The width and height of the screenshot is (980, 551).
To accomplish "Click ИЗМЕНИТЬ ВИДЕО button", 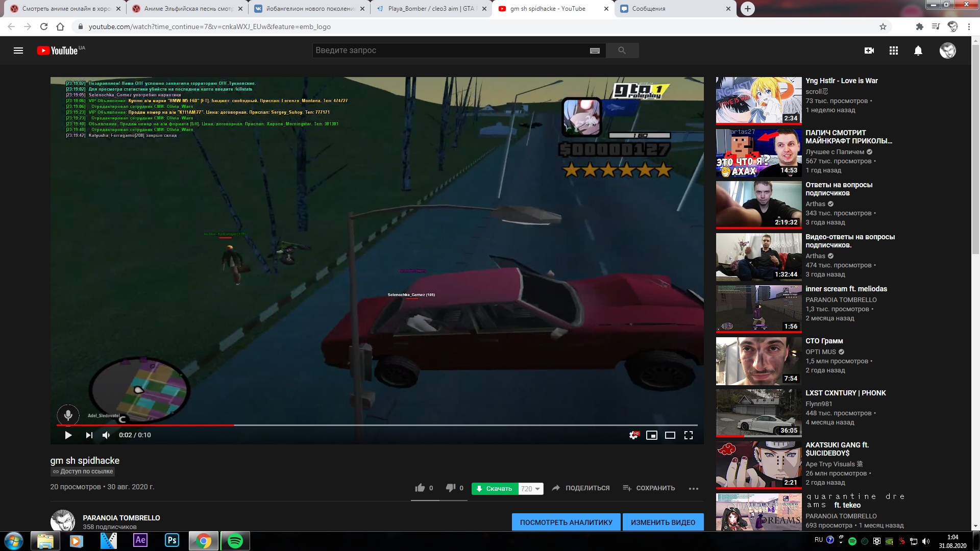I will (663, 522).
